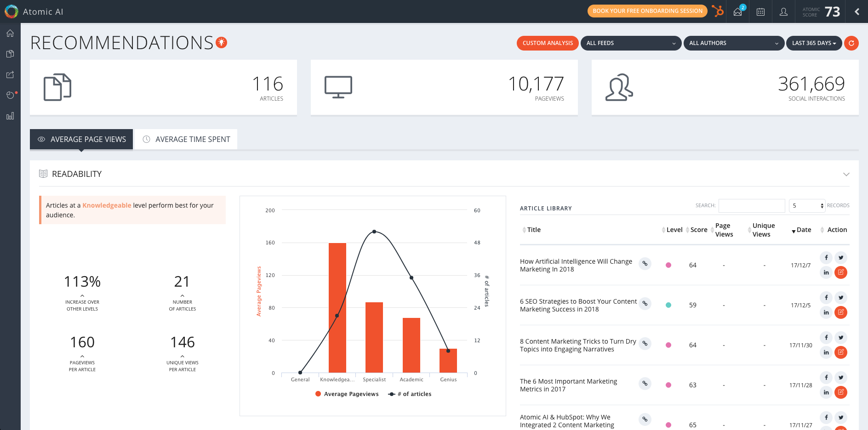Share the first article on Facebook
Viewport: 868px width, 430px height.
[x=826, y=258]
